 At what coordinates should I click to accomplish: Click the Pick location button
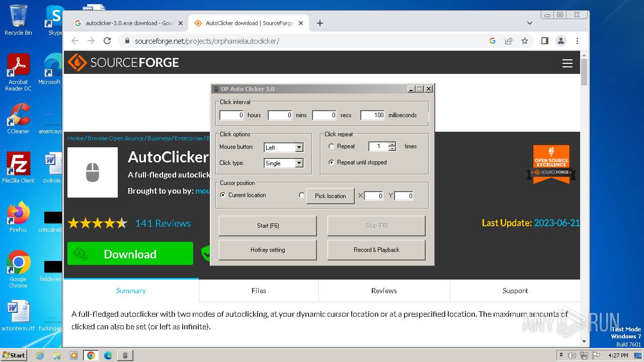tap(331, 196)
